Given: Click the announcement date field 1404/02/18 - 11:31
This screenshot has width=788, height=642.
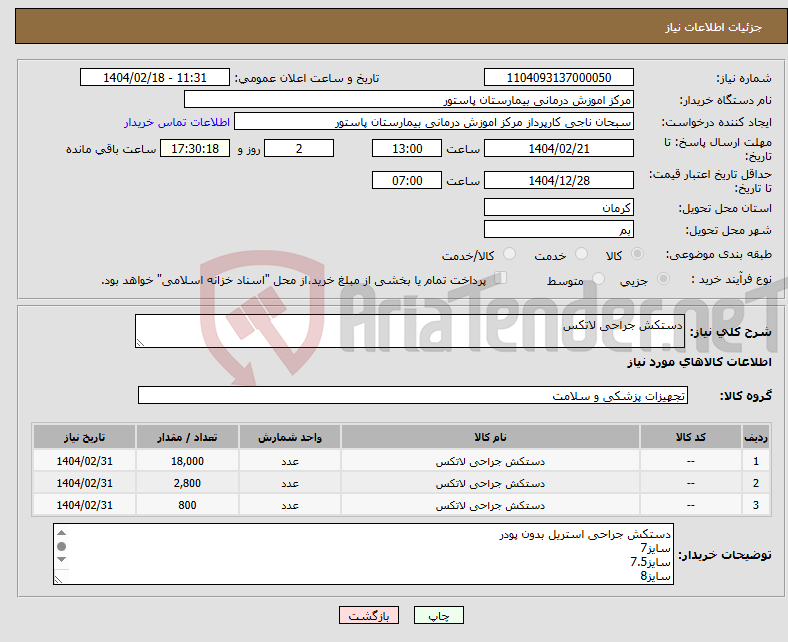Looking at the screenshot, I should point(155,77).
